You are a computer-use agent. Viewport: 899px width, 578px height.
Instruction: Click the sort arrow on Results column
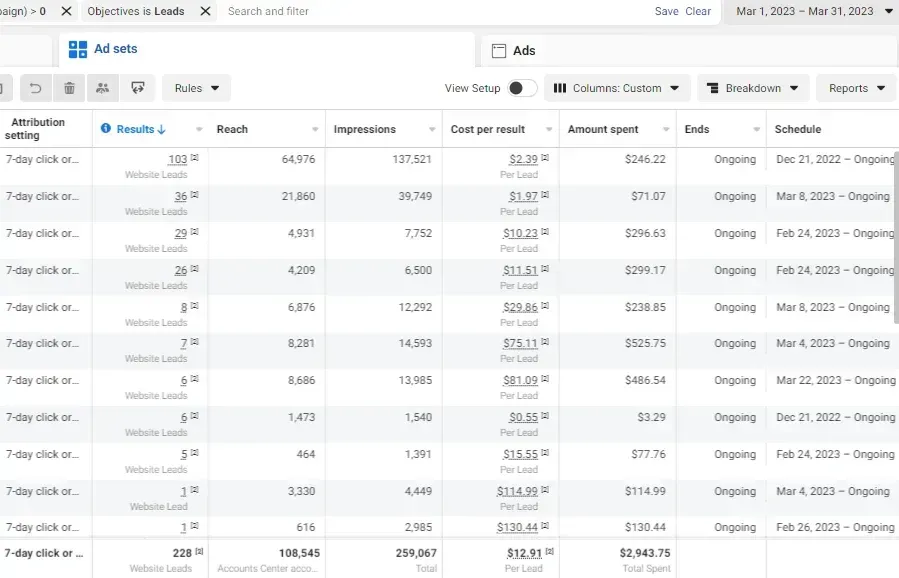pyautogui.click(x=162, y=130)
